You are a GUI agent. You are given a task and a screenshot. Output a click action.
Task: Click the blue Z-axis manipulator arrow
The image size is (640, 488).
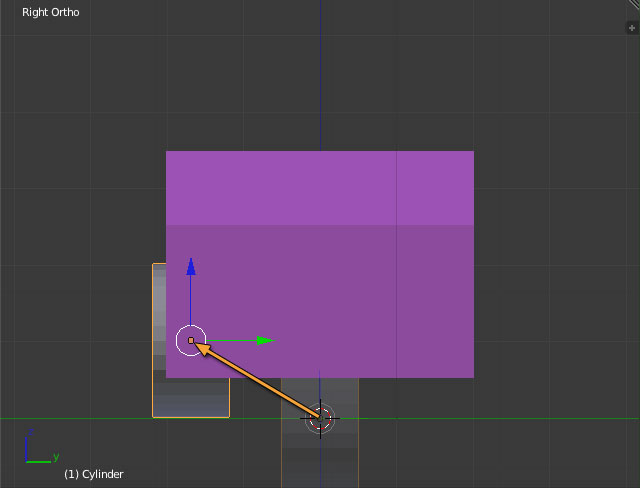click(x=191, y=267)
